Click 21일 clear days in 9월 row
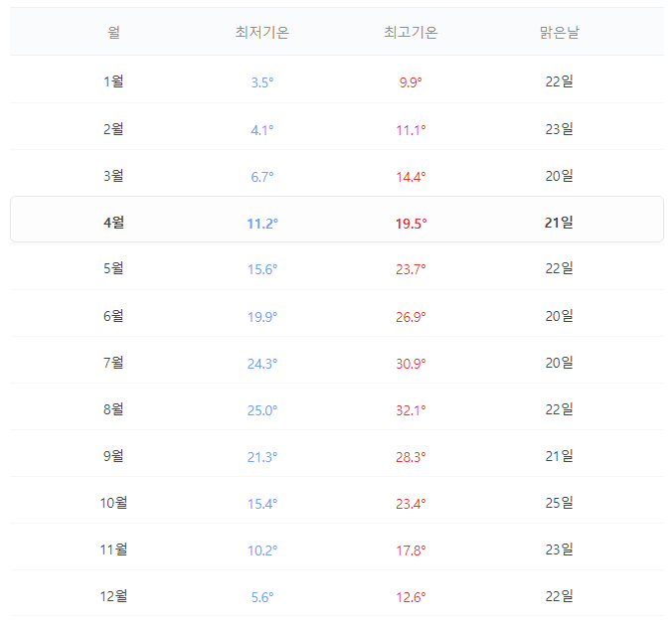This screenshot has width=672, height=628. click(x=560, y=456)
